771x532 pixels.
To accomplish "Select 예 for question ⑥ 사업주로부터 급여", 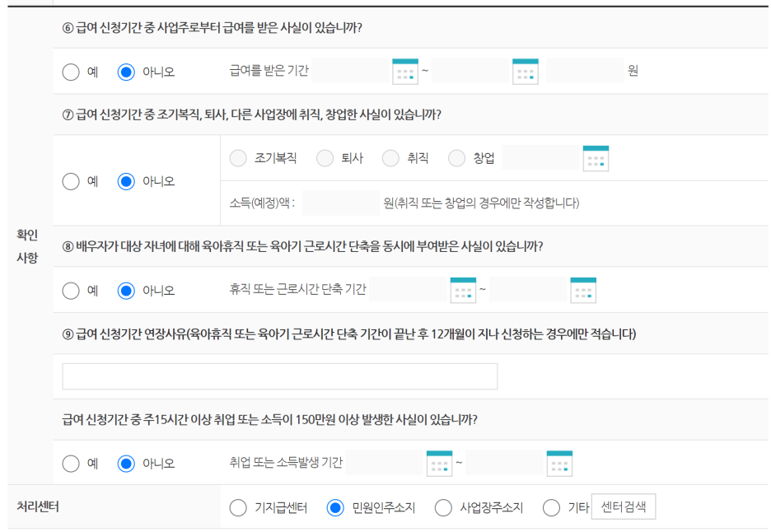I will 71,72.
